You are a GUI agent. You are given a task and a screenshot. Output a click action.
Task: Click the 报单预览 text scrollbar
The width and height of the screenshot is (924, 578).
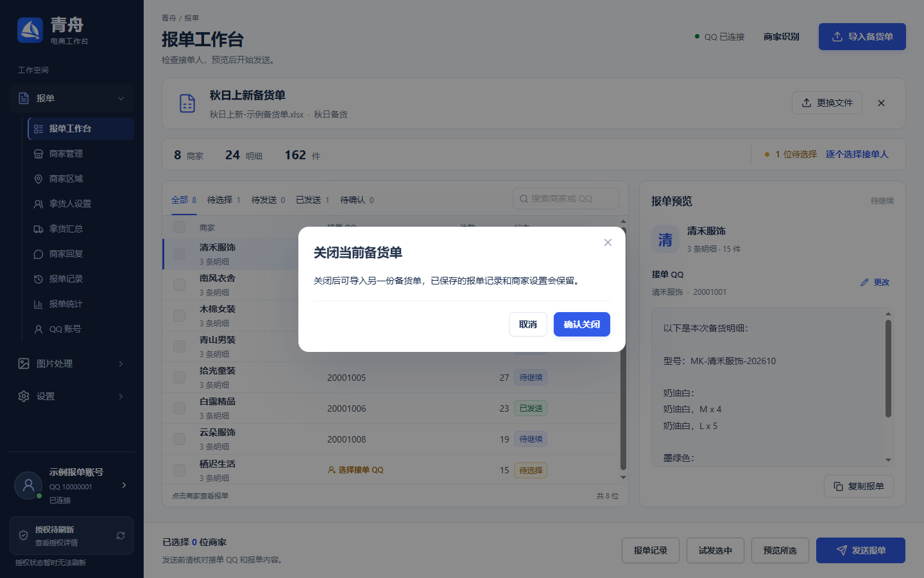888,369
